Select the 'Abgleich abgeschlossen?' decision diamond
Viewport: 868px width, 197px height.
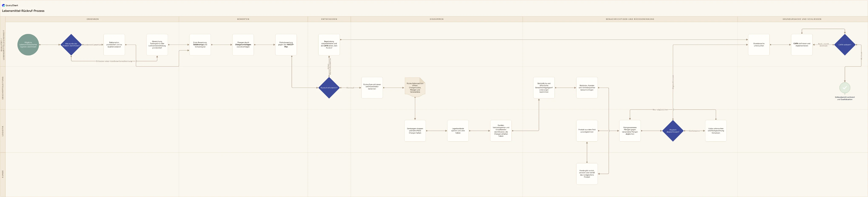tap(673, 131)
